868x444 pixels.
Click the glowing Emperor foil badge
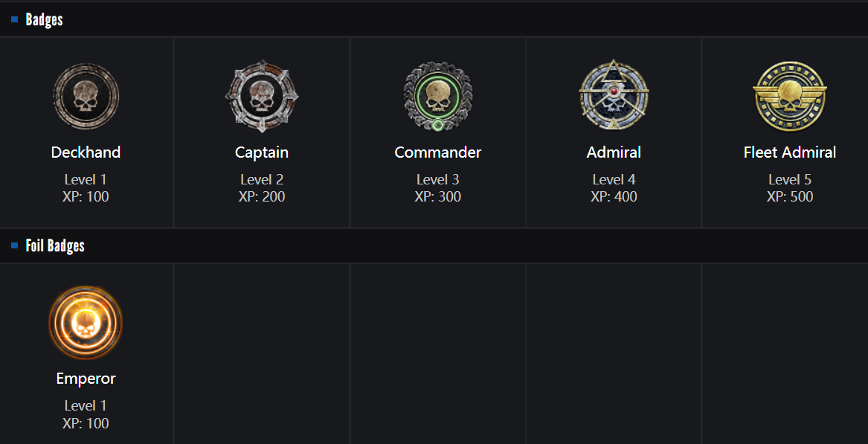[86, 323]
